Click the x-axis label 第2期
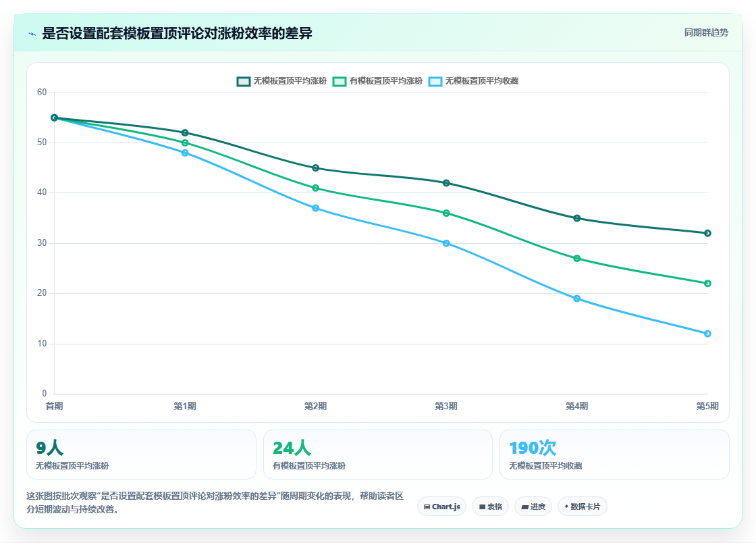This screenshot has width=756, height=543. (316, 406)
